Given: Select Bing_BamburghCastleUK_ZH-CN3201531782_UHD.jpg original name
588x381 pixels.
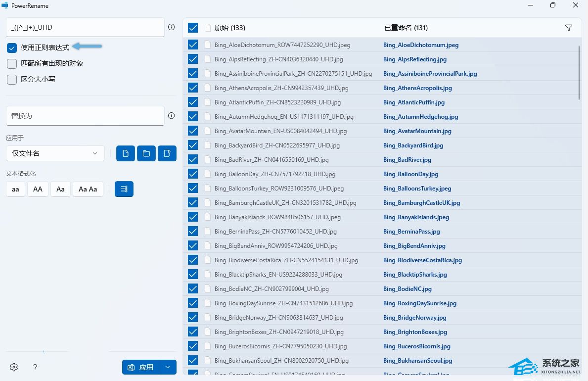Looking at the screenshot, I should (285, 203).
